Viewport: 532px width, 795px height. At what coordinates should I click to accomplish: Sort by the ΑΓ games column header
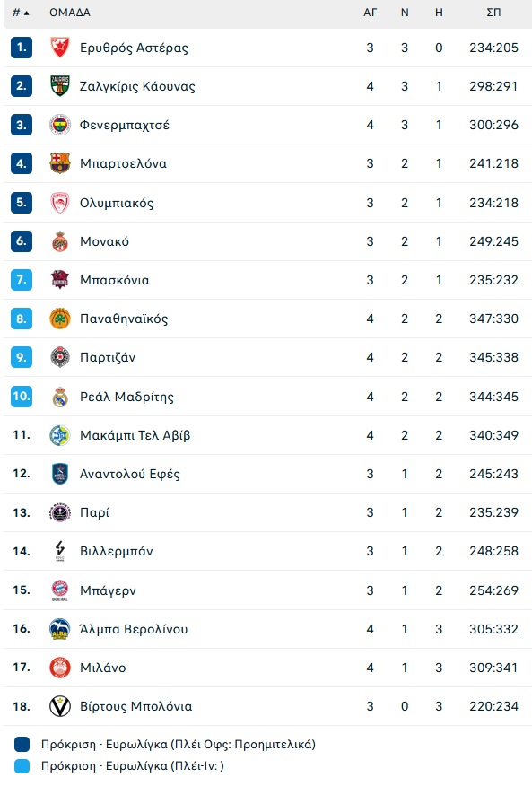pos(371,13)
